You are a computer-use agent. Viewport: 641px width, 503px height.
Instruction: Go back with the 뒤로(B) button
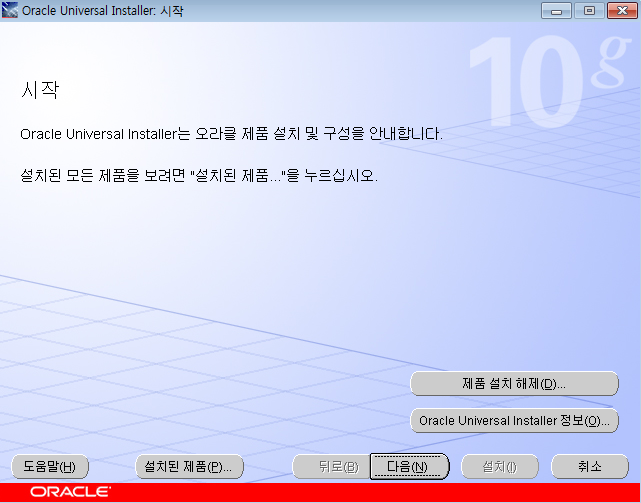point(331,467)
